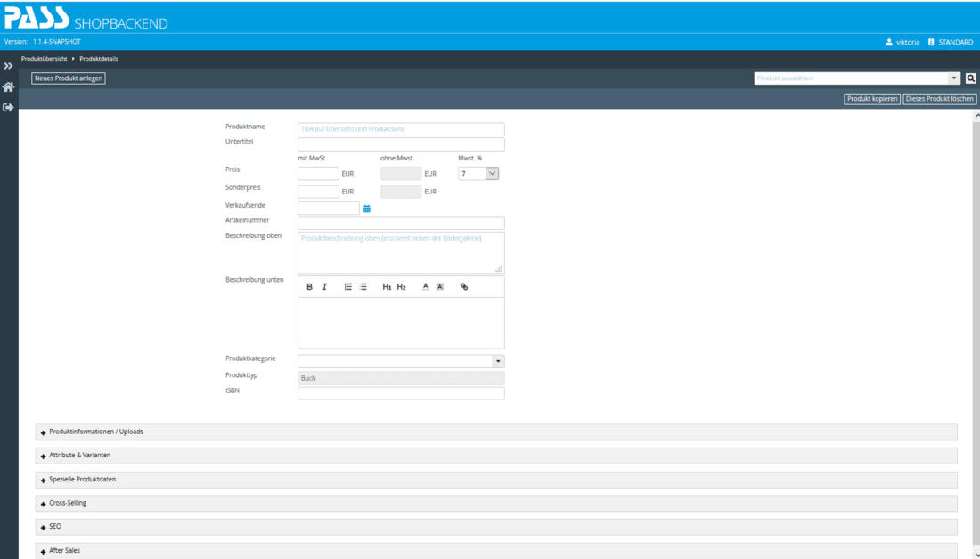Click the search magnifier icon
Viewport: 980px width, 559px height.
click(x=970, y=78)
